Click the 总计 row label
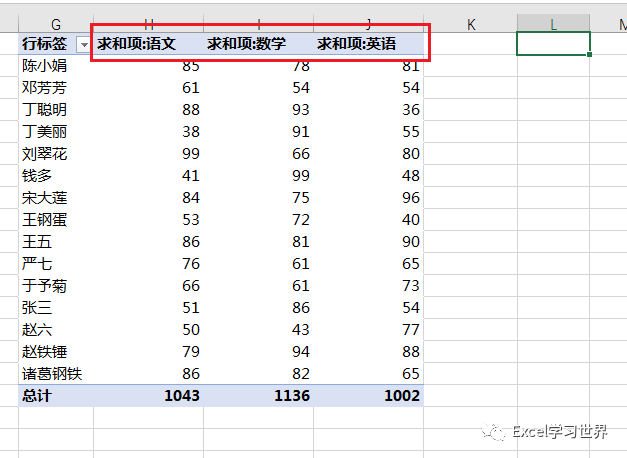Screen dimensions: 627x458 point(56,396)
